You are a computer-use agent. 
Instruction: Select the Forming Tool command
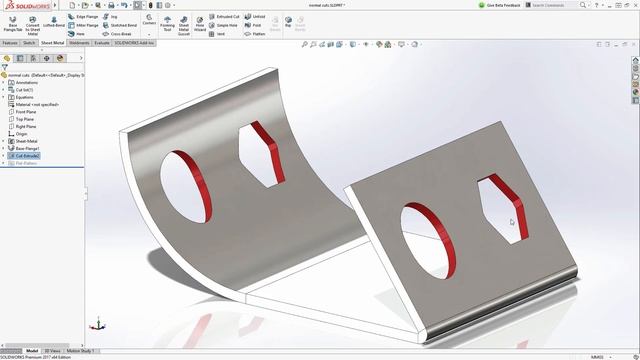167,24
